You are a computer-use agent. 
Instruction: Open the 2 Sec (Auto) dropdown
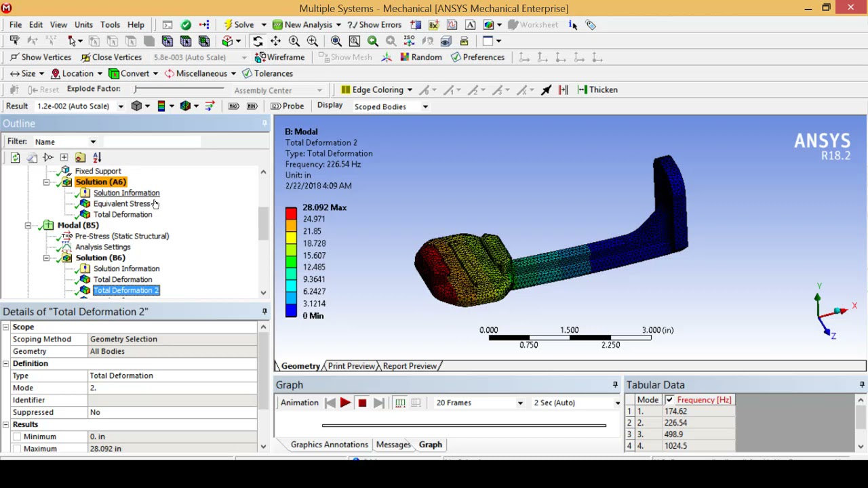click(618, 403)
